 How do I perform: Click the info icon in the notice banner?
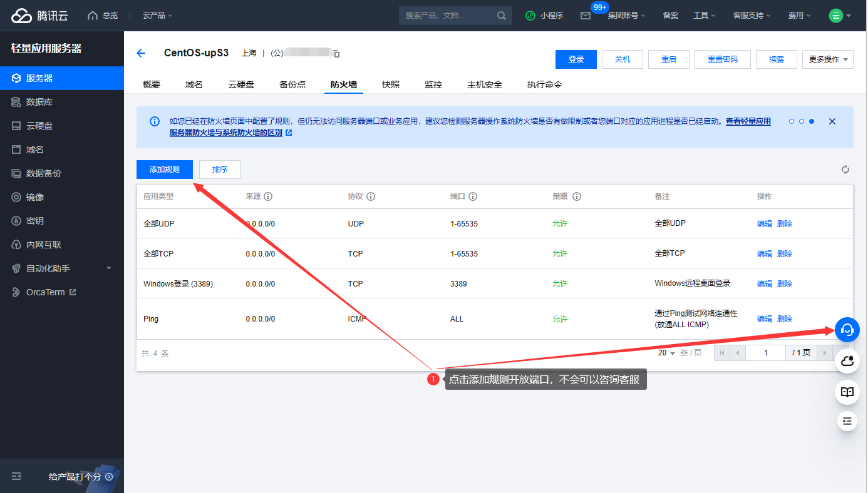pos(155,121)
